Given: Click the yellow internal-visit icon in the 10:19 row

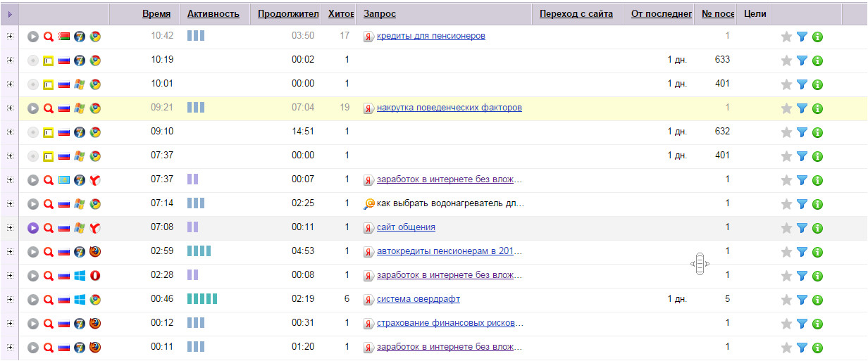Looking at the screenshot, I should (49, 61).
